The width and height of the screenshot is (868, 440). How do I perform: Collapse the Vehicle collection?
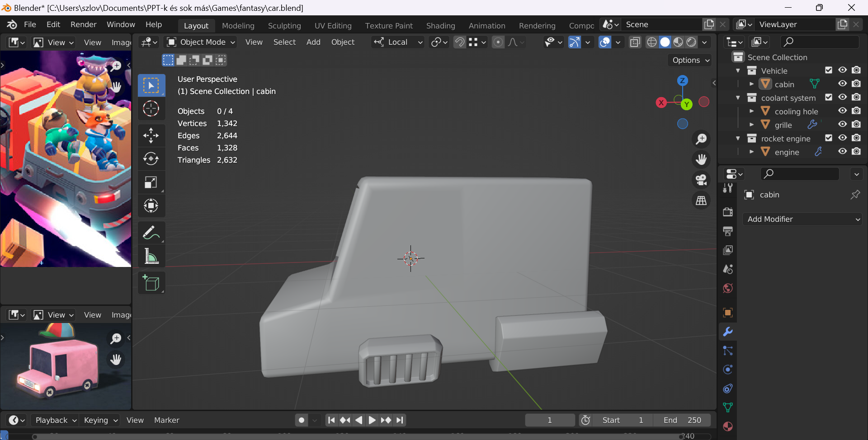pyautogui.click(x=738, y=70)
